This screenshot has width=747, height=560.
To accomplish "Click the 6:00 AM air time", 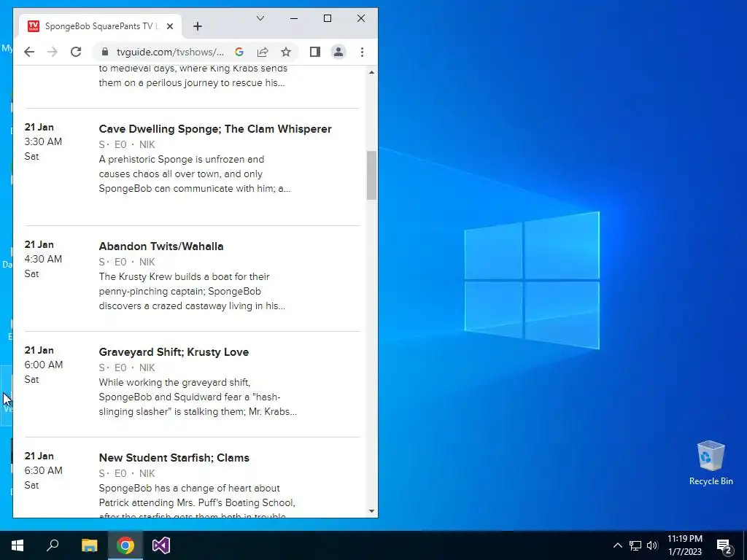I will pos(44,365).
